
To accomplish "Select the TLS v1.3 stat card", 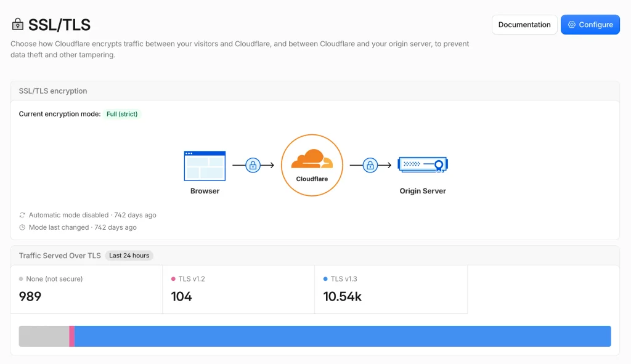I will [391, 289].
